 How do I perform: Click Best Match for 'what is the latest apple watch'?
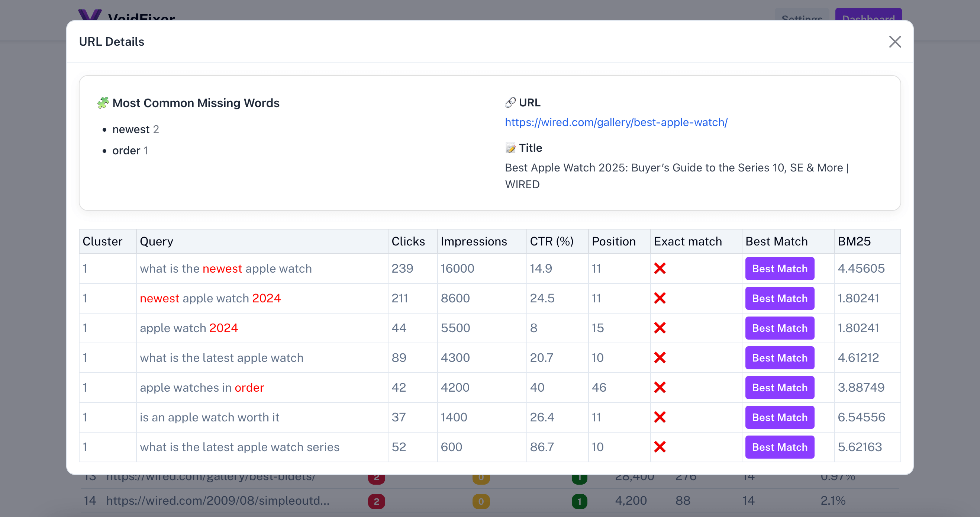pos(779,357)
